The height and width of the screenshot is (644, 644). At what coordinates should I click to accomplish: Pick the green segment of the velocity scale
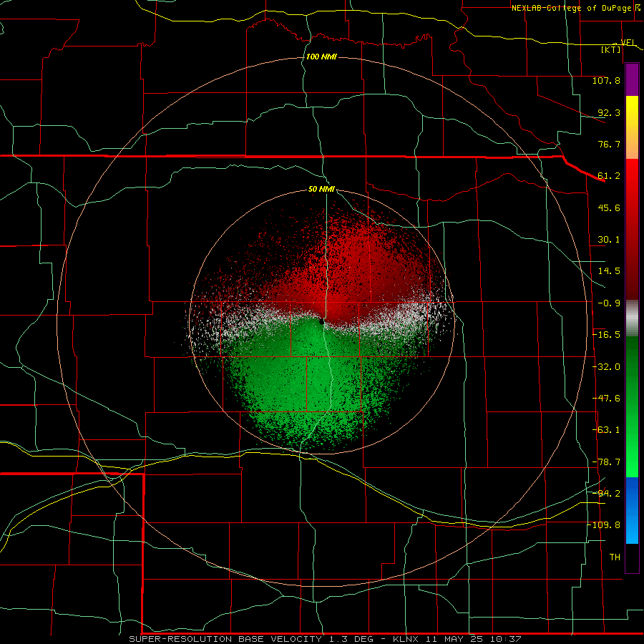click(x=632, y=406)
